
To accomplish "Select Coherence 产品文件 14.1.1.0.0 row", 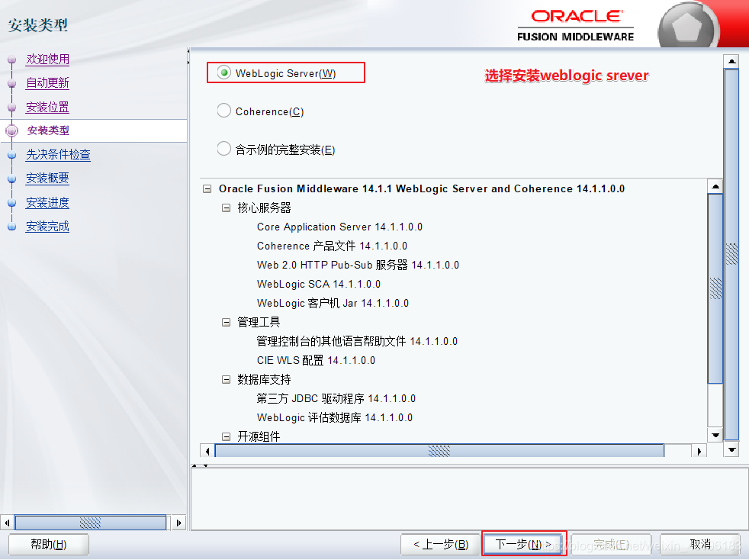I will 332,246.
